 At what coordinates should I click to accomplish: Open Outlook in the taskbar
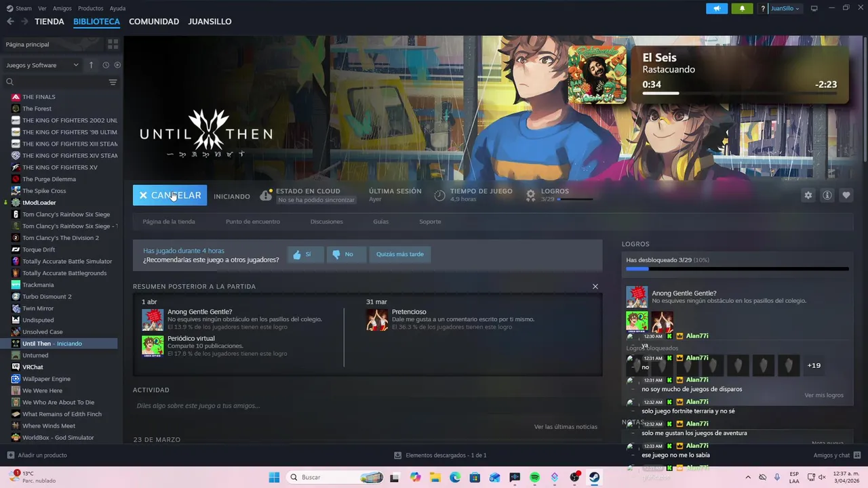point(494,477)
